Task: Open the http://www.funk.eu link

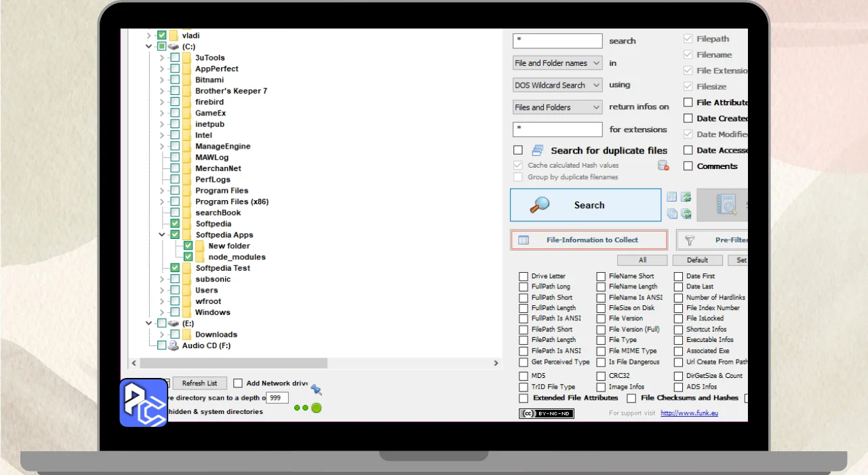Action: [x=689, y=413]
